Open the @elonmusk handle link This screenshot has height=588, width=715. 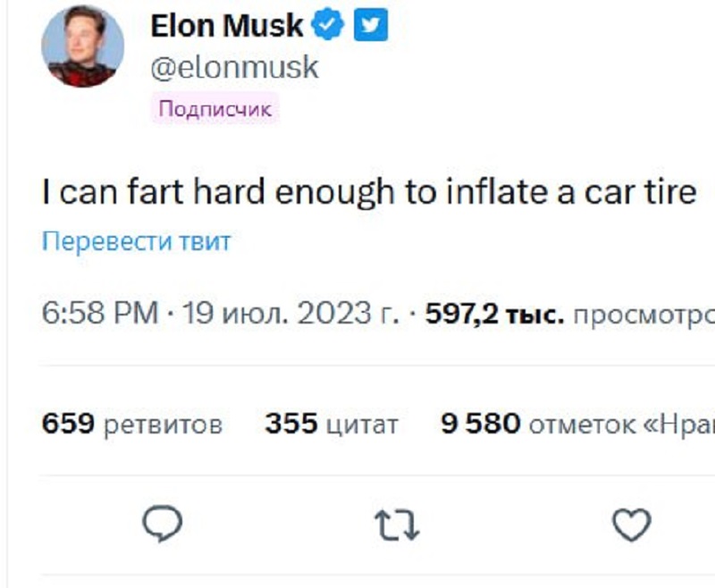(x=234, y=68)
